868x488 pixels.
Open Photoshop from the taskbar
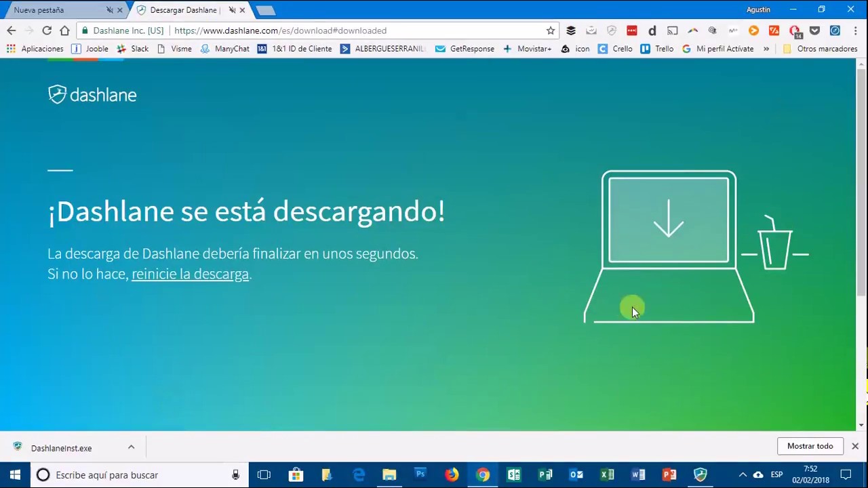(420, 475)
